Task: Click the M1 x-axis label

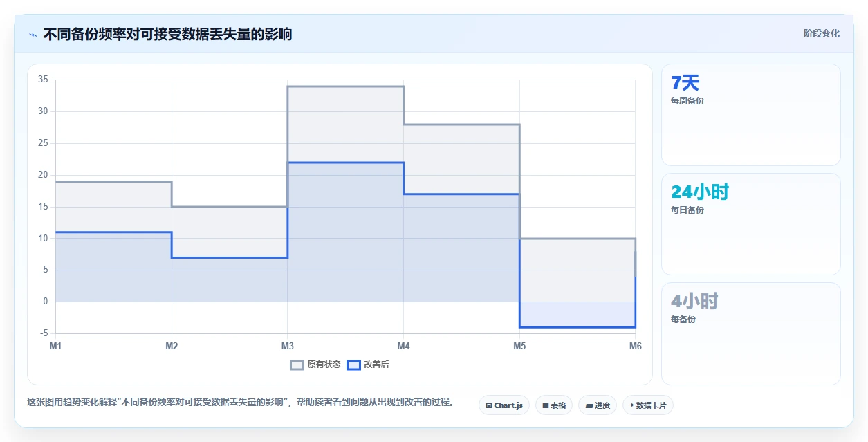Action: coord(55,346)
